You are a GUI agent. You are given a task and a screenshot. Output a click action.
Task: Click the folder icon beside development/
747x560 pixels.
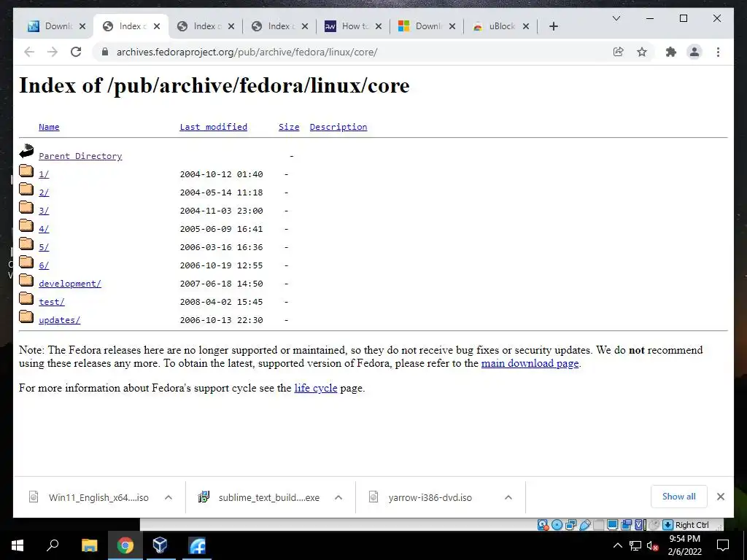click(26, 281)
